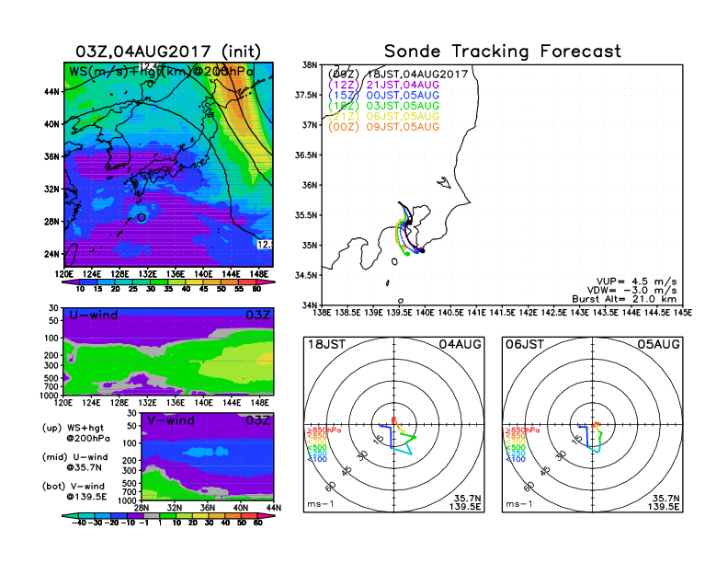Click the green 30 swatch on the wind speed colorbar
The height and width of the screenshot is (563, 728).
pyautogui.click(x=159, y=281)
